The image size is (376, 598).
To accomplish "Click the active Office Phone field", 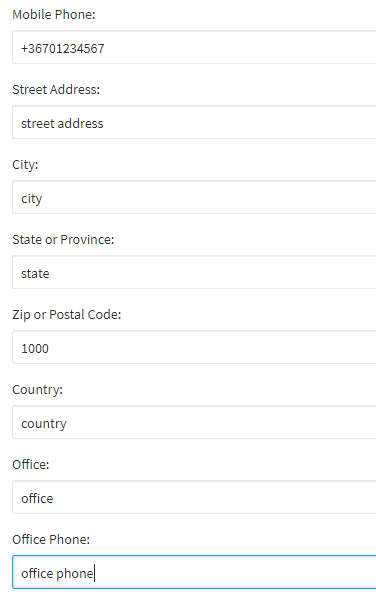I will coord(194,572).
